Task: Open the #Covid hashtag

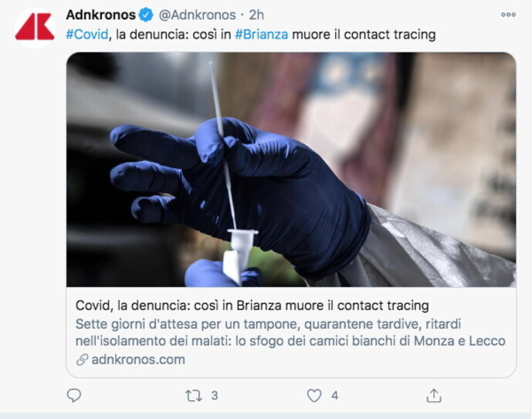Action: click(86, 35)
